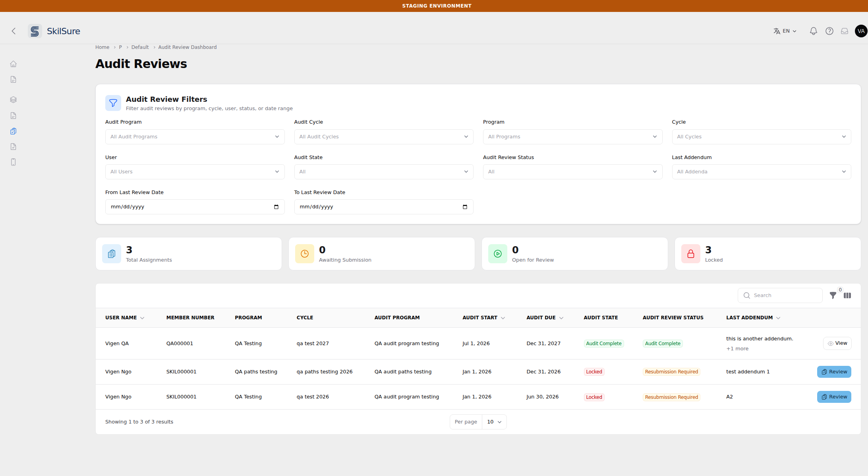Expand the All Addenda dropdown
The image size is (868, 476).
pos(762,172)
